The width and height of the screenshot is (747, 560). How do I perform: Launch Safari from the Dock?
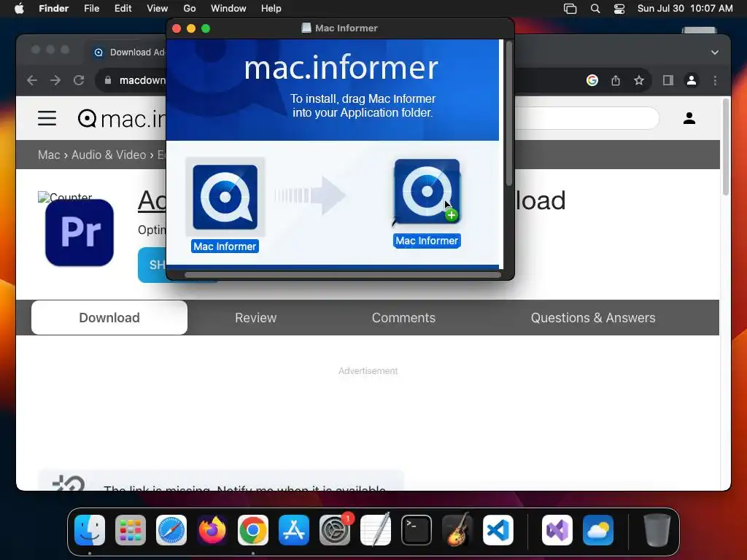[x=171, y=530]
